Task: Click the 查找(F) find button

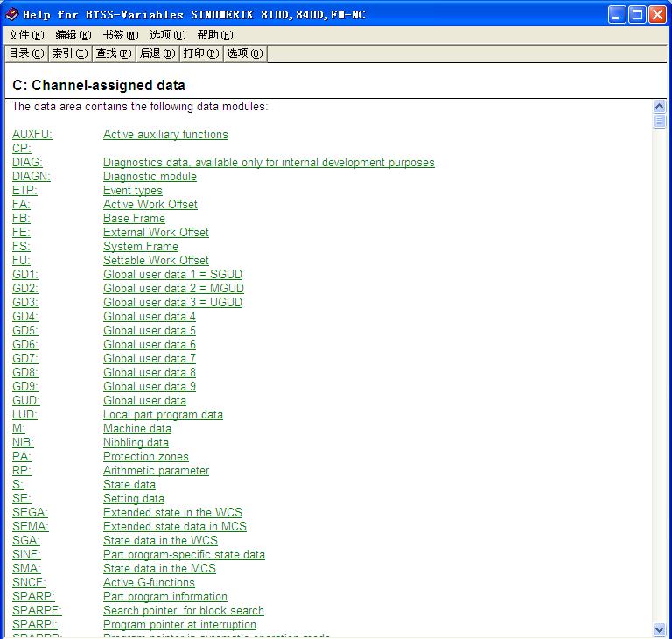Action: click(114, 53)
